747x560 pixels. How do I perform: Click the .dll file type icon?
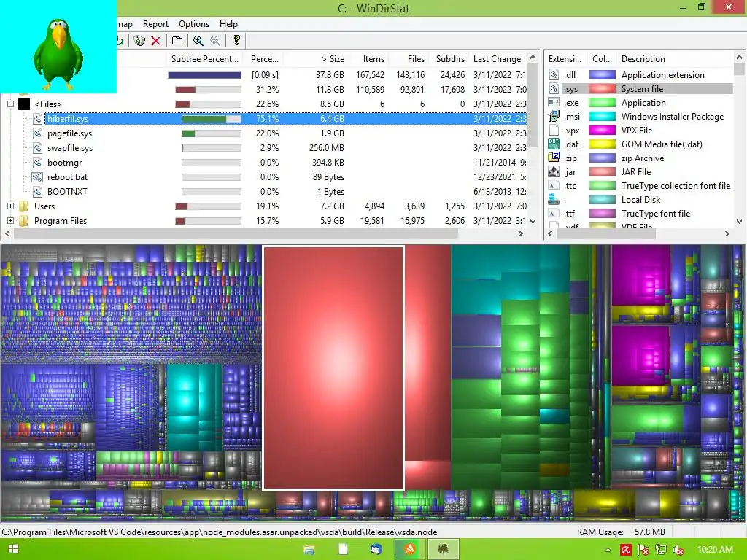click(554, 75)
